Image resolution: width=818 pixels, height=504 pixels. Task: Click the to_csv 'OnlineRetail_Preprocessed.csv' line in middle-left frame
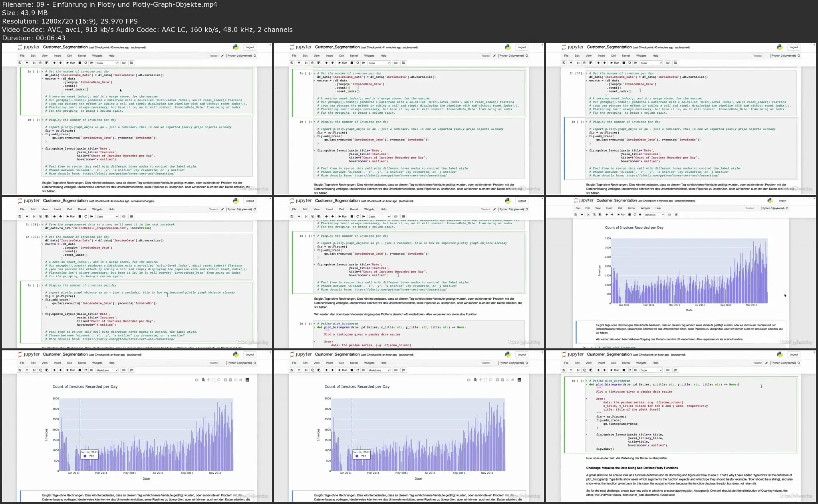[98, 228]
